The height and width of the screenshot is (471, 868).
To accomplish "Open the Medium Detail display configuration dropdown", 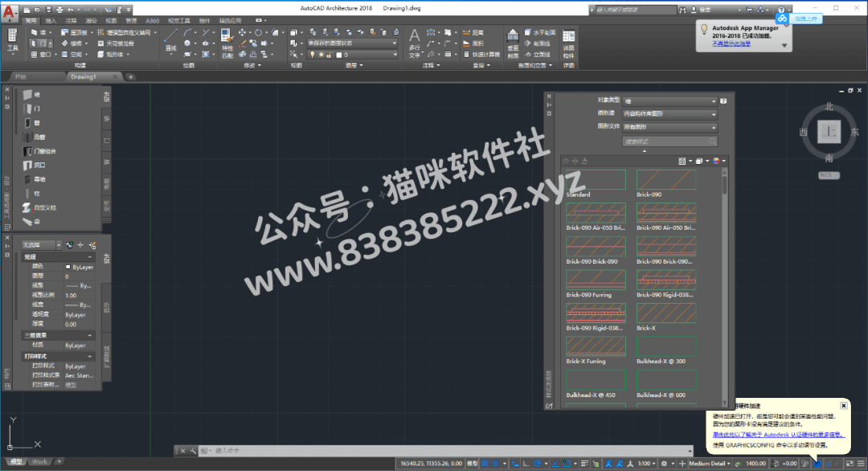I will (x=710, y=464).
